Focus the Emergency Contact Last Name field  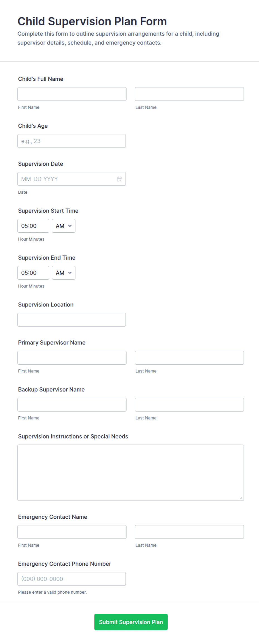tap(189, 532)
